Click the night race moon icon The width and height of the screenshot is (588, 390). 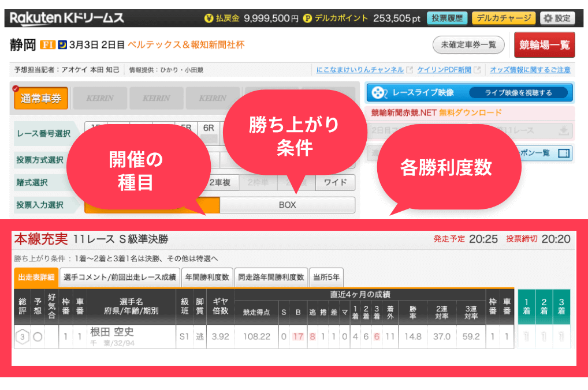(x=62, y=45)
